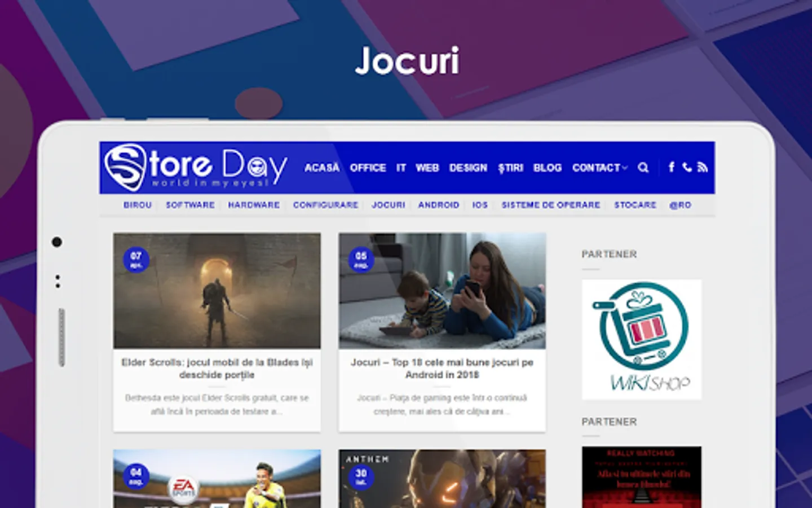Image resolution: width=812 pixels, height=508 pixels.
Task: Open the search magnifier icon in header
Action: coord(643,168)
